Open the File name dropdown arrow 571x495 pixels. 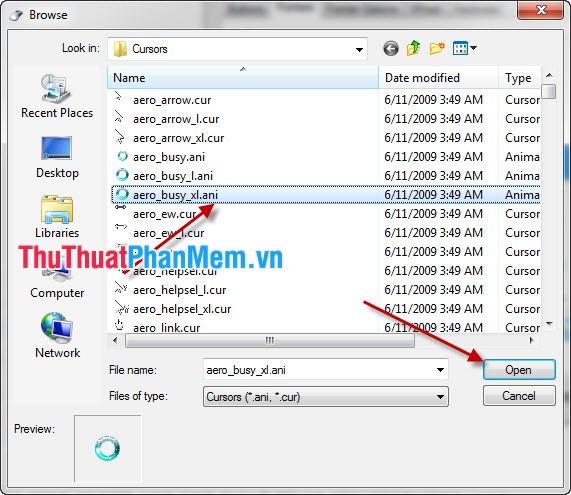click(x=440, y=370)
